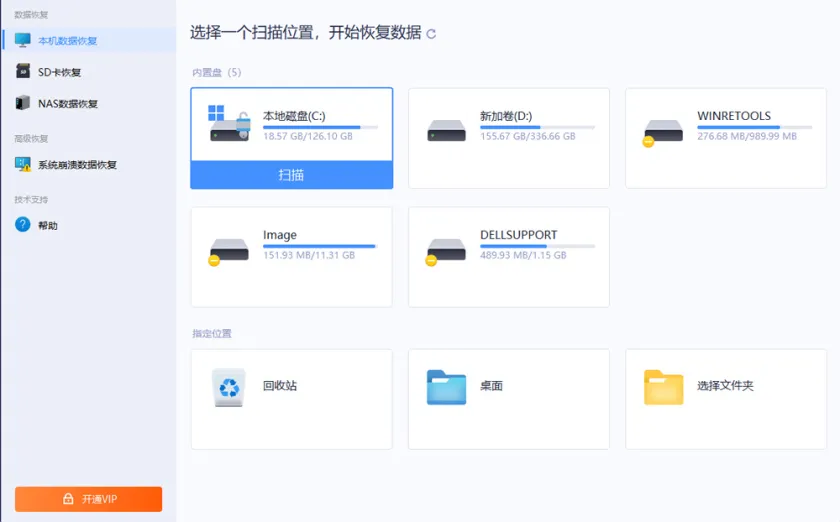
Task: Click the NAS数据恢复 server icon
Action: point(22,102)
